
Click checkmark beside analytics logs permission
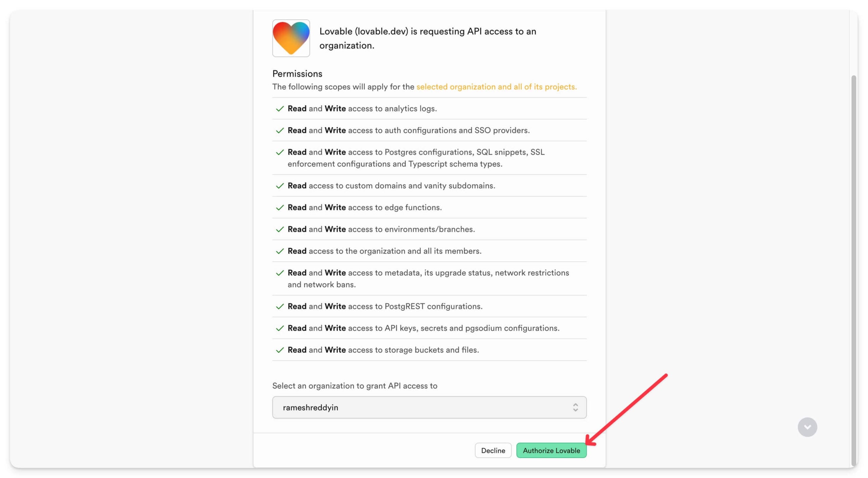(280, 108)
